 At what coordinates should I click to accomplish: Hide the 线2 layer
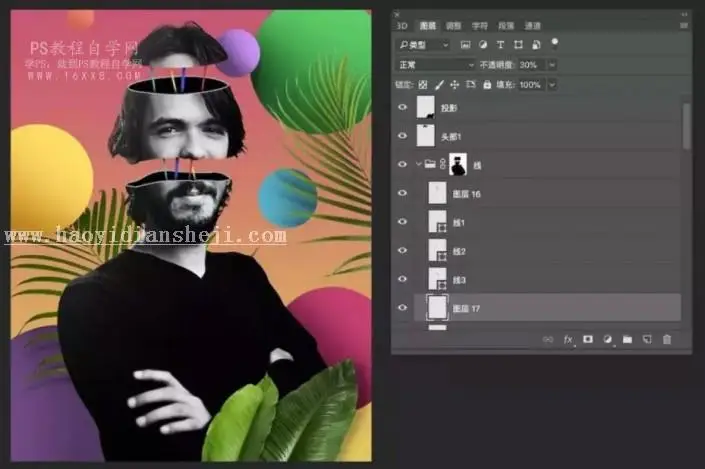tap(402, 250)
